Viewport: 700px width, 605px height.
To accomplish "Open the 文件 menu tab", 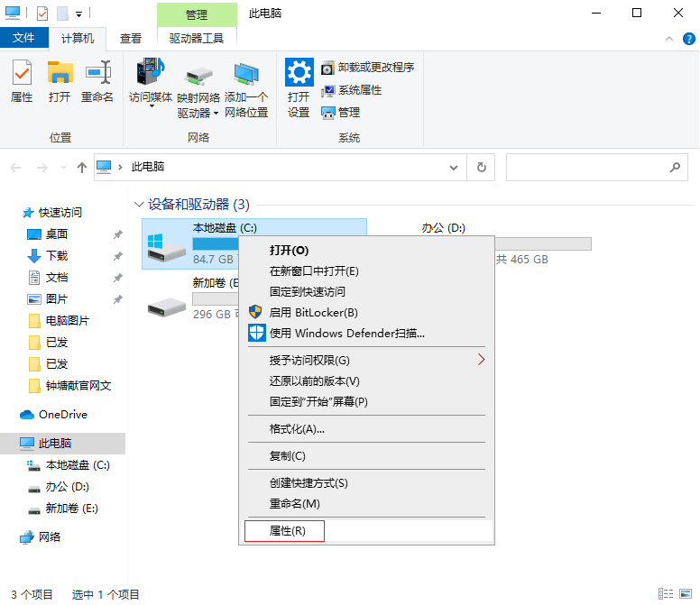I will click(x=24, y=38).
